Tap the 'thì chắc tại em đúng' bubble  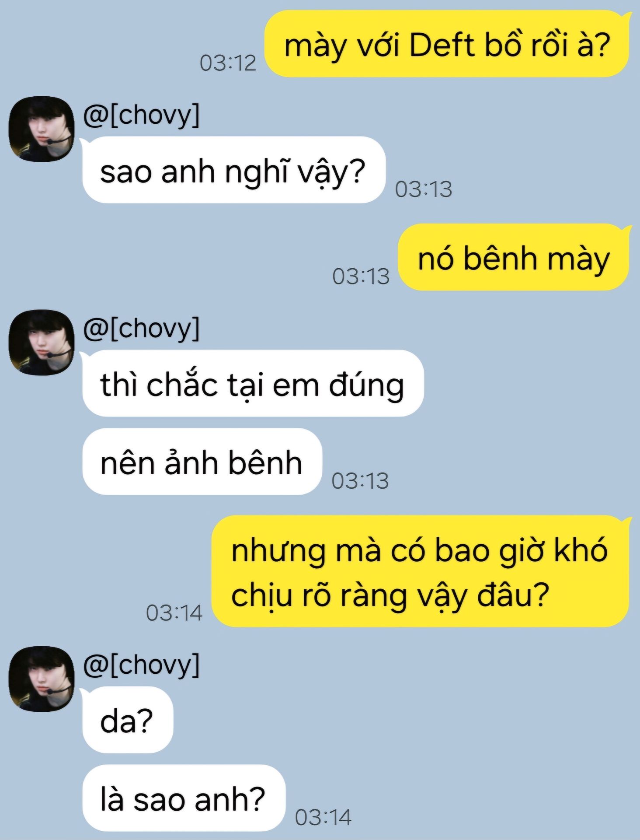253,383
